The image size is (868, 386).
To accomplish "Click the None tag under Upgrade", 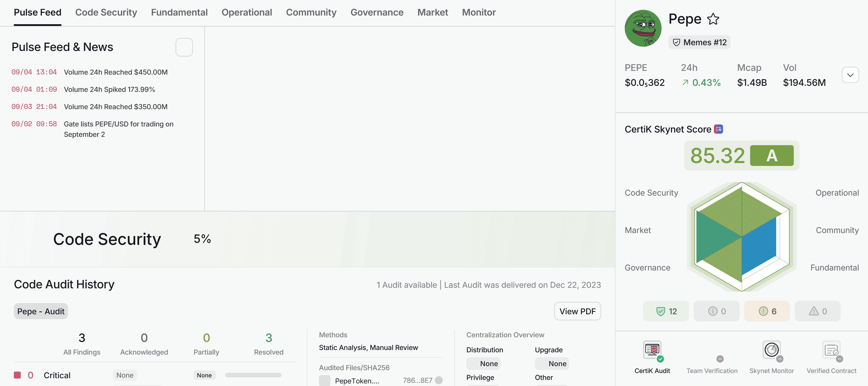I will pos(552,364).
